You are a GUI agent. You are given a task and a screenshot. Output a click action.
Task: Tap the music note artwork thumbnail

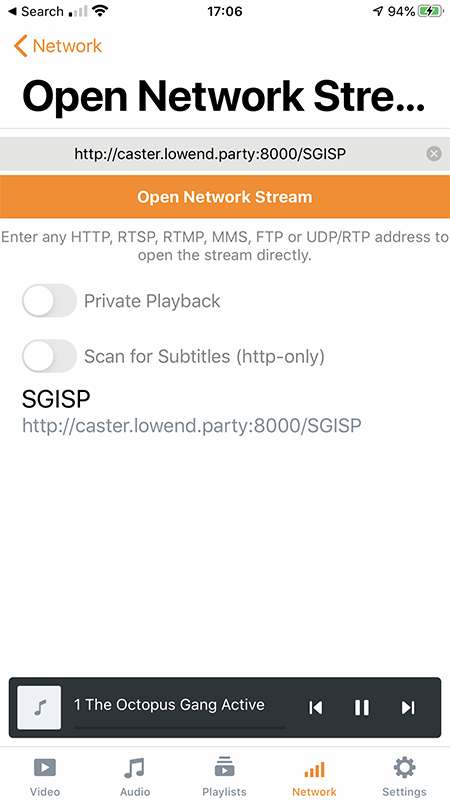pos(39,707)
